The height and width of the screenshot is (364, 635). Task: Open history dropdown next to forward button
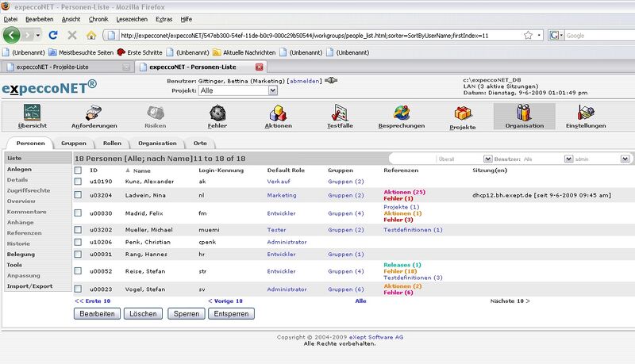37,35
